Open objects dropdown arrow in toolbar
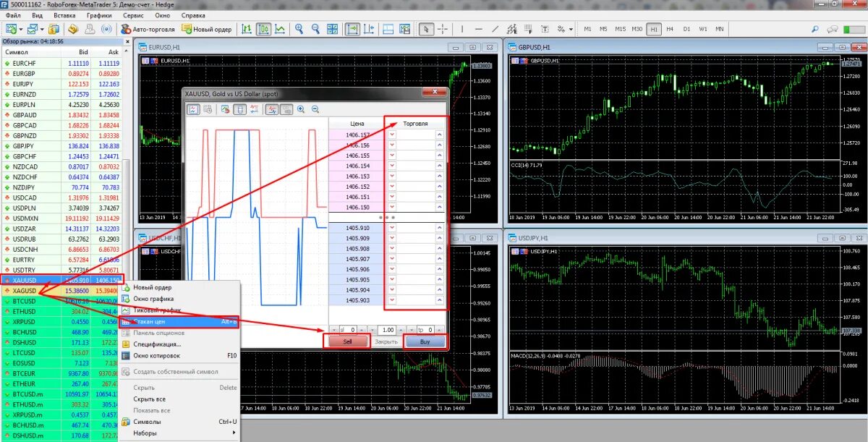 (571, 29)
